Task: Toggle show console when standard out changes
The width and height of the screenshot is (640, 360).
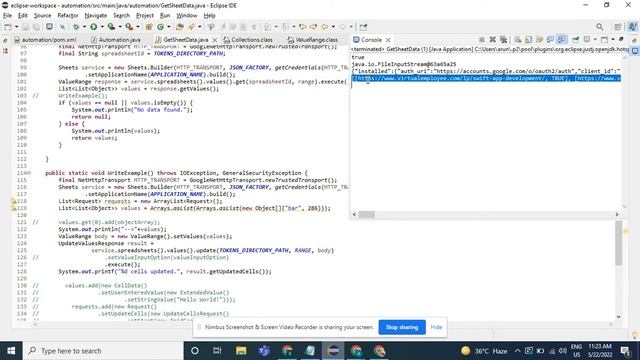Action: 550,40
